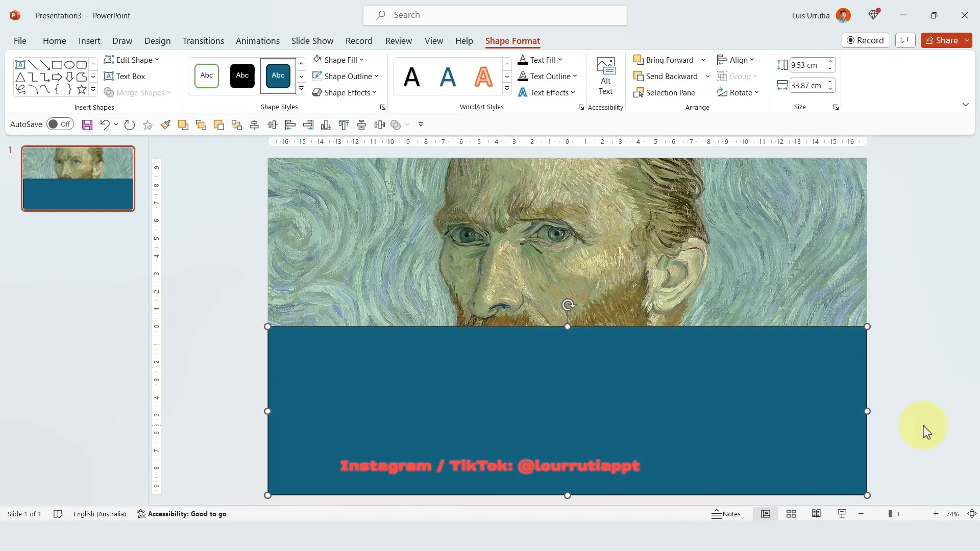
Task: Open the File menu
Action: (20, 41)
